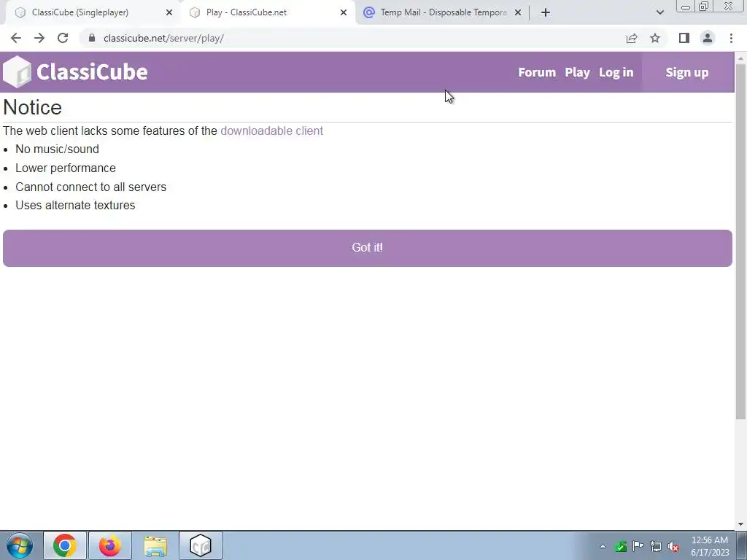Open network status tray icon

656,546
